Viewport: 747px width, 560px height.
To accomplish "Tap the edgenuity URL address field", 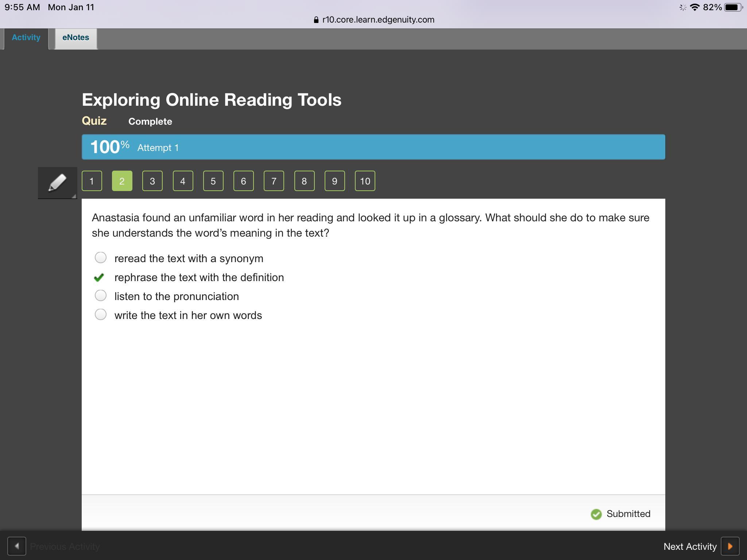I will tap(378, 20).
